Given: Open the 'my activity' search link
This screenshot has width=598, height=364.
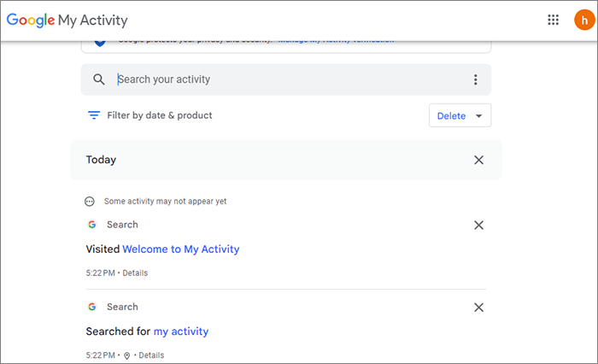Looking at the screenshot, I should point(180,332).
